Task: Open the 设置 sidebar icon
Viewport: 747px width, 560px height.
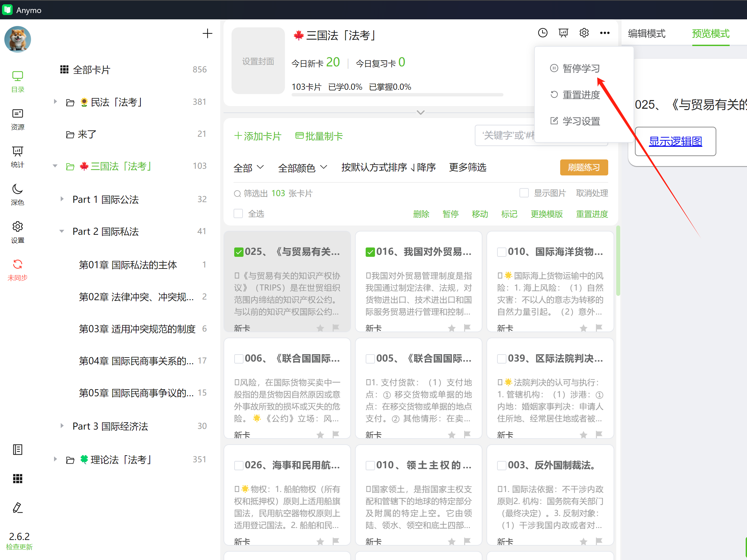Action: click(x=18, y=232)
